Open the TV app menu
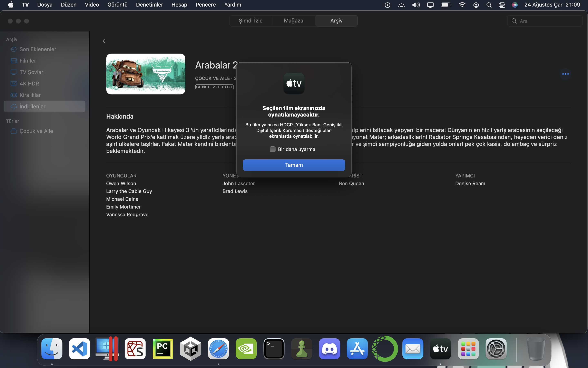The width and height of the screenshot is (588, 368). (x=25, y=5)
